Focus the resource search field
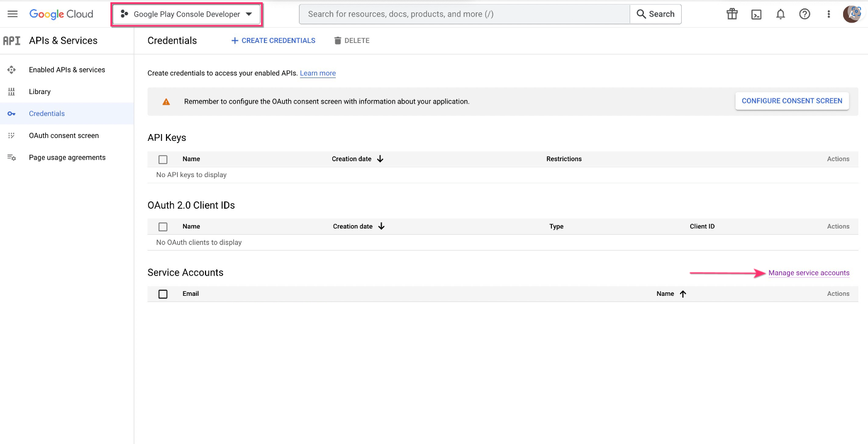 (x=464, y=14)
